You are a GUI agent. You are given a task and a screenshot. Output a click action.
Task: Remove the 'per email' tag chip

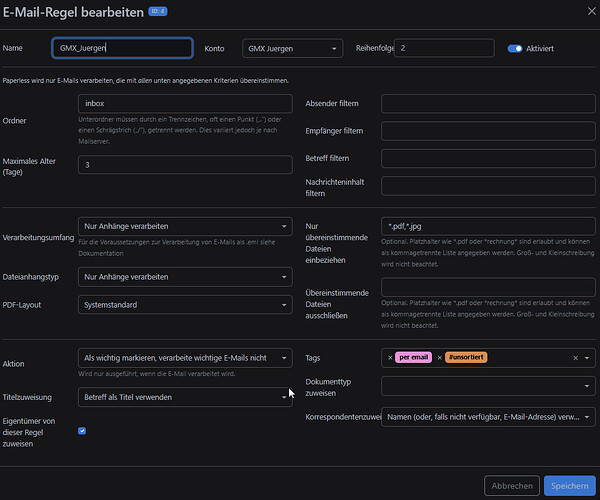[x=388, y=357]
